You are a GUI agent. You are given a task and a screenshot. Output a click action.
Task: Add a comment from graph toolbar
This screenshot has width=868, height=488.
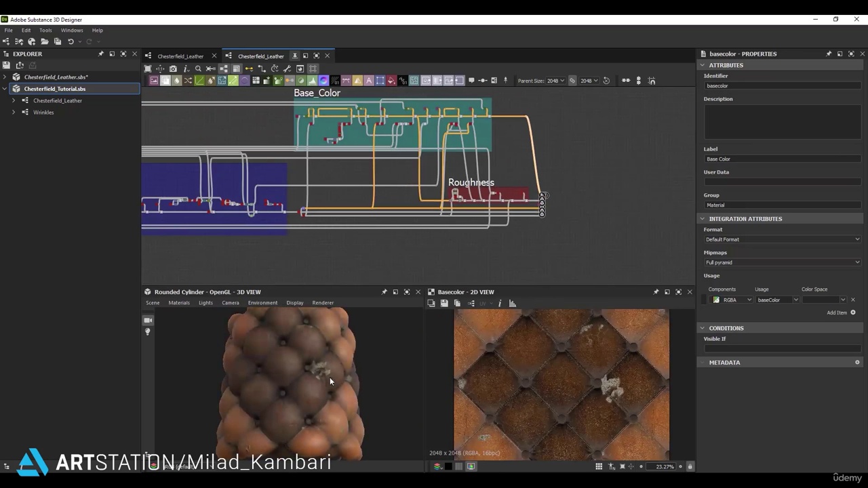pos(471,81)
